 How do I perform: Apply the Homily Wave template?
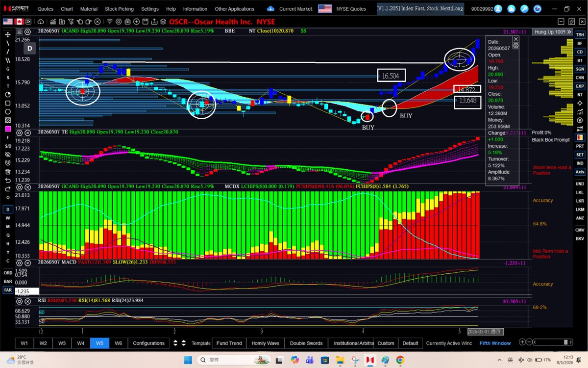(x=265, y=343)
